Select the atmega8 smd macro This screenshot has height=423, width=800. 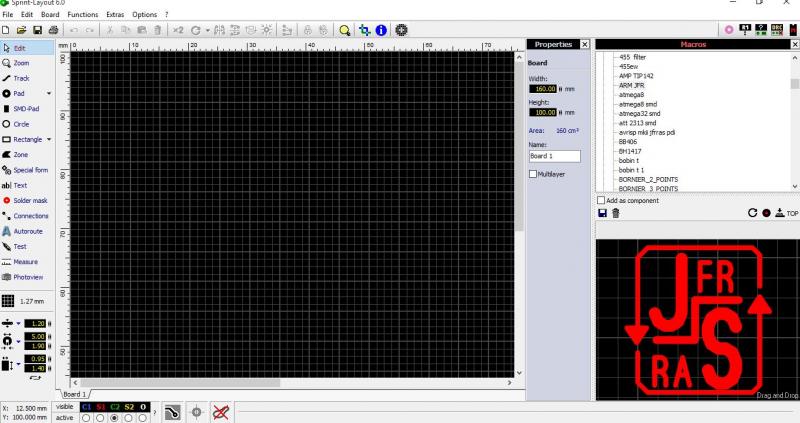tap(638, 104)
